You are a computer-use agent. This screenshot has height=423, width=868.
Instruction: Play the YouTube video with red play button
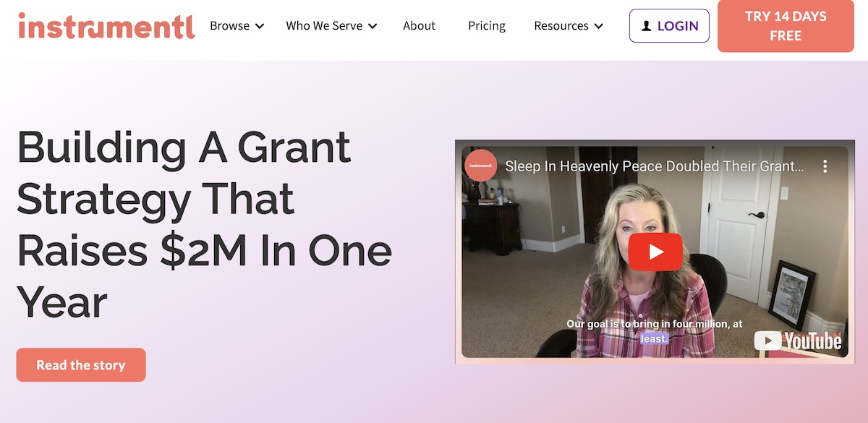tap(655, 252)
